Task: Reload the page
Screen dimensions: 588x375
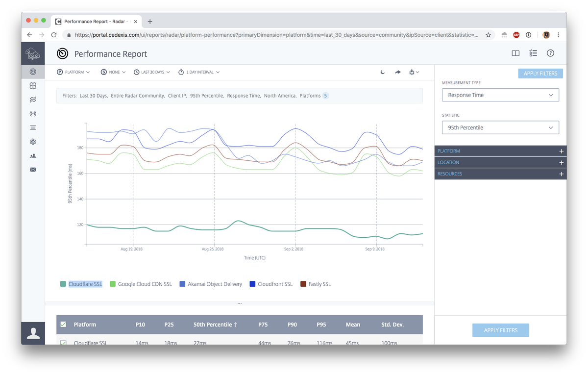Action: coord(54,35)
